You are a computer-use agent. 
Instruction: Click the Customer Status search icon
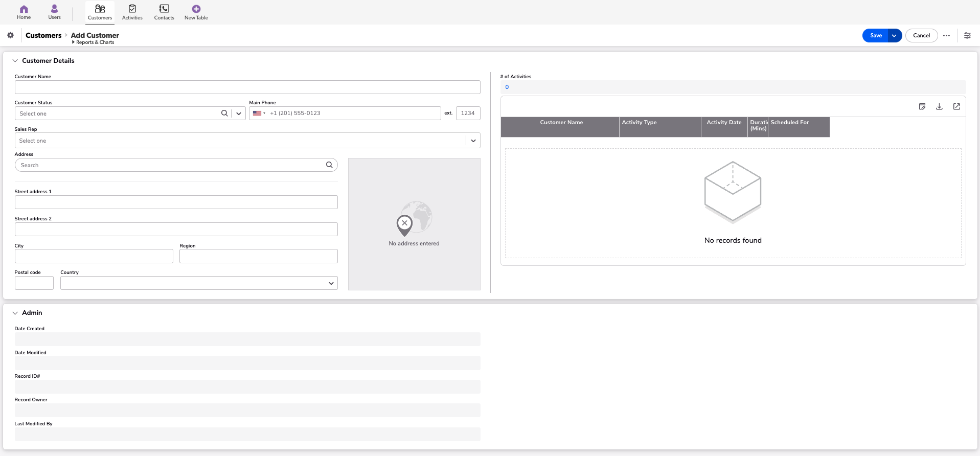pos(224,113)
